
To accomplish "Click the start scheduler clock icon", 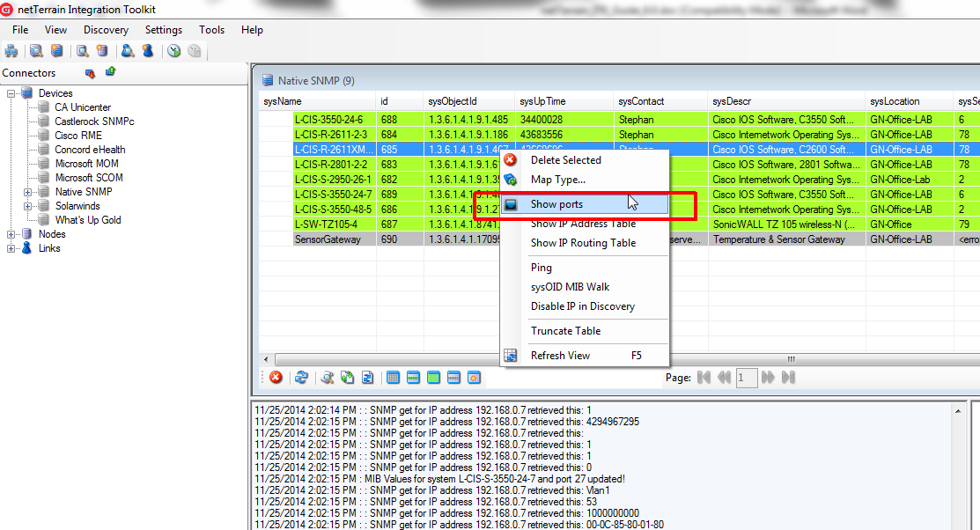I will 174,51.
